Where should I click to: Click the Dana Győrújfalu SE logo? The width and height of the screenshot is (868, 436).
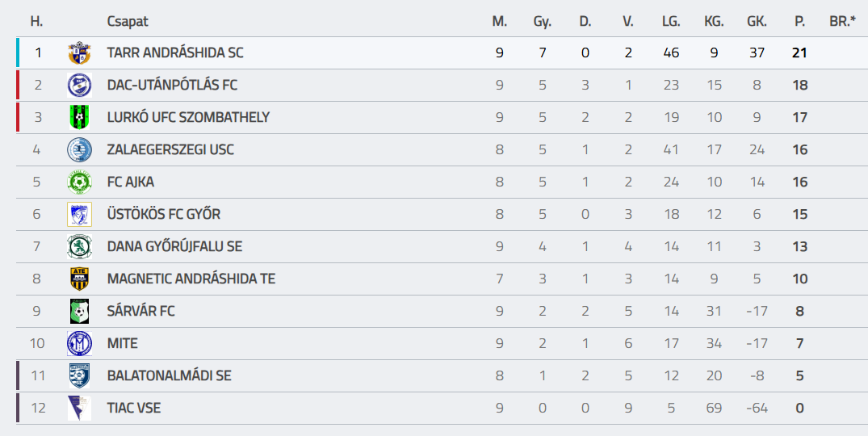[79, 247]
